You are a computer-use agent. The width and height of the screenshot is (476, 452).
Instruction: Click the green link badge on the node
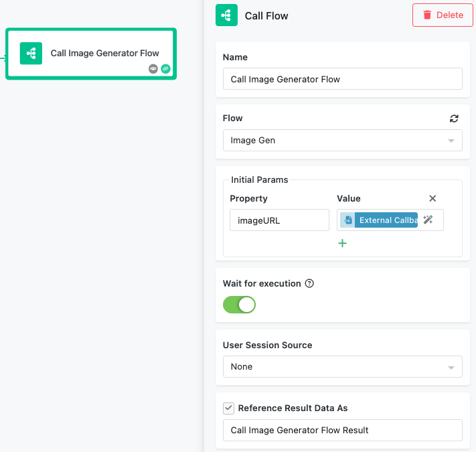pos(165,68)
